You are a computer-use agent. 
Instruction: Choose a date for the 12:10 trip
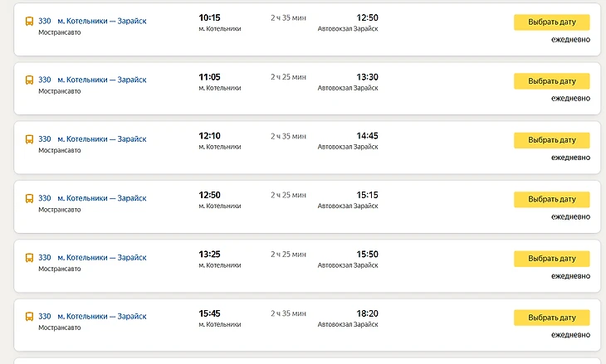pos(551,140)
